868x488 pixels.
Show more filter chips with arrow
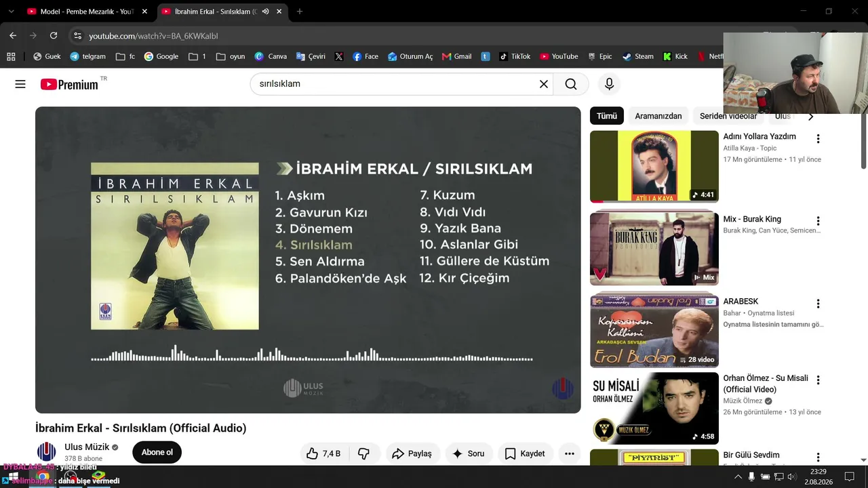[810, 117]
